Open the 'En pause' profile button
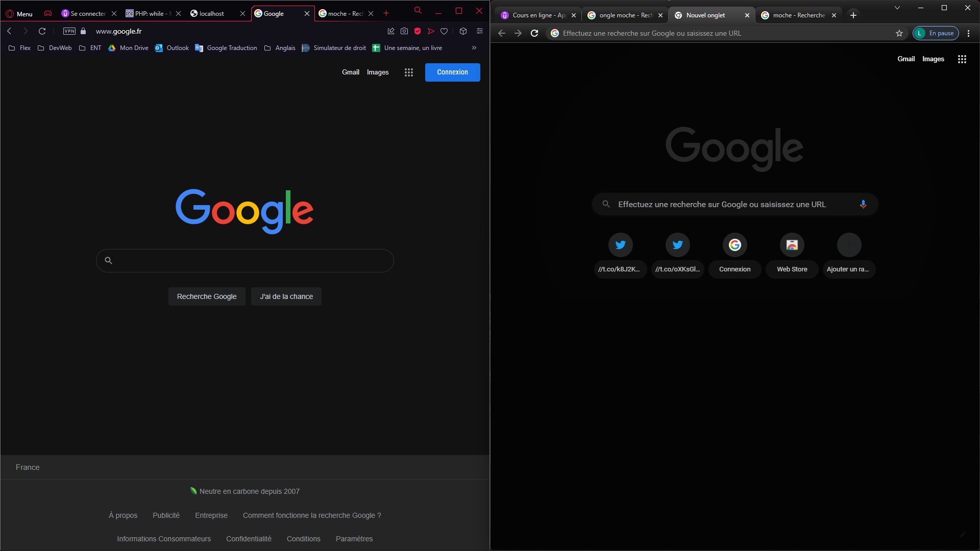This screenshot has width=980, height=551. (x=936, y=33)
